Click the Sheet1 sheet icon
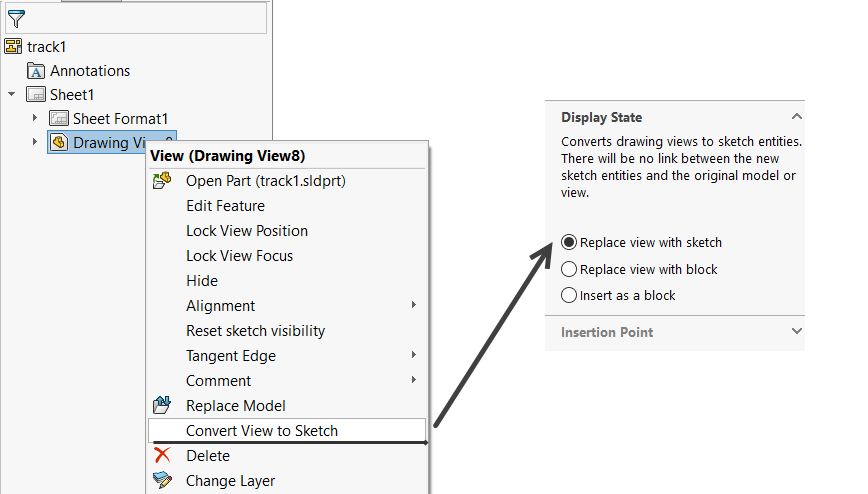The image size is (868, 494). tap(36, 95)
